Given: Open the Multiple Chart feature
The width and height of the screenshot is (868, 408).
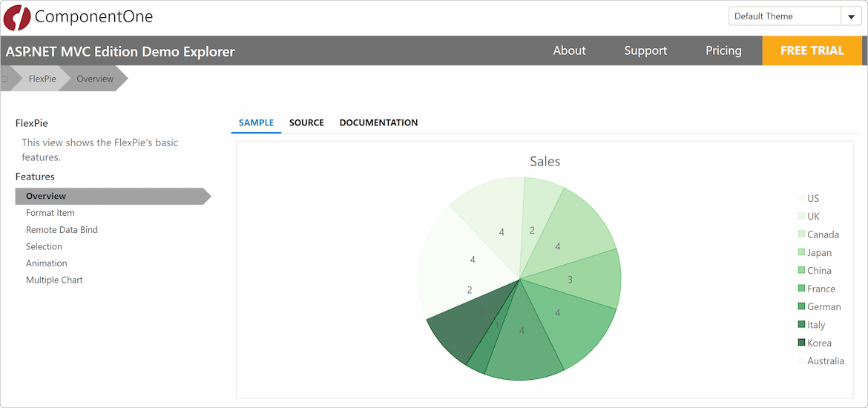Looking at the screenshot, I should coord(54,280).
